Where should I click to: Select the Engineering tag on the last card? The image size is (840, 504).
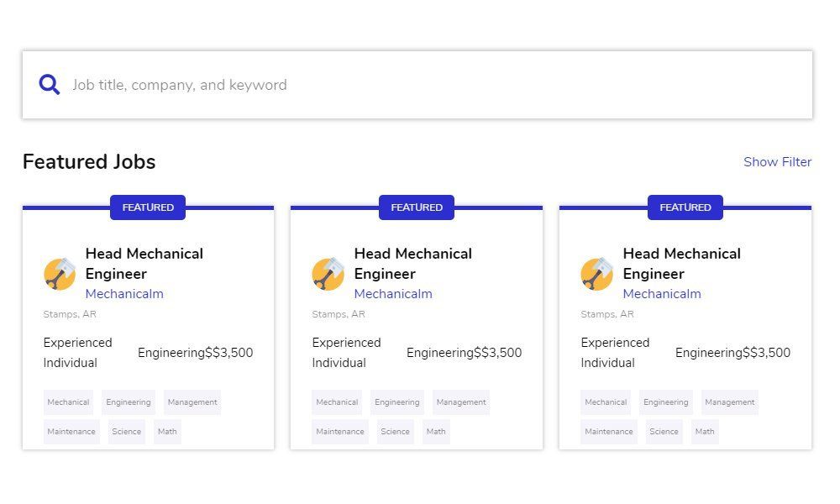pyautogui.click(x=666, y=402)
